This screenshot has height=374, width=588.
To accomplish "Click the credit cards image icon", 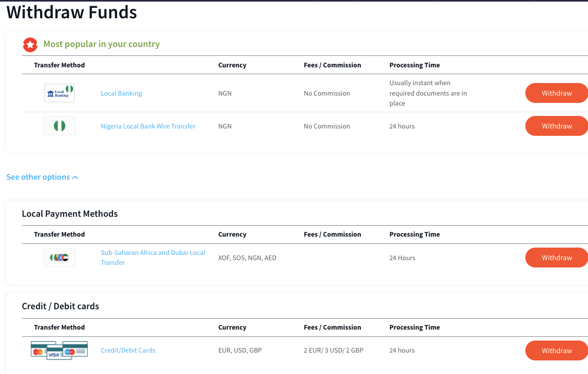I will click(59, 350).
